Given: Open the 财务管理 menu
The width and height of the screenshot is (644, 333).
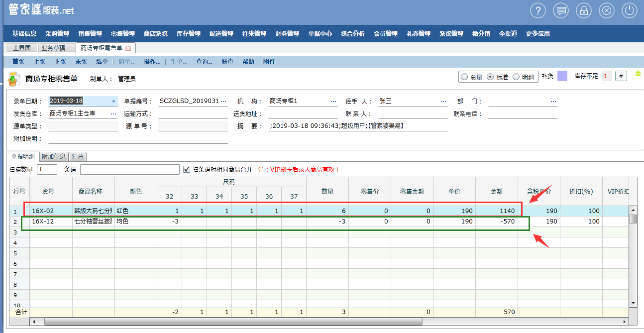Looking at the screenshot, I should (287, 34).
